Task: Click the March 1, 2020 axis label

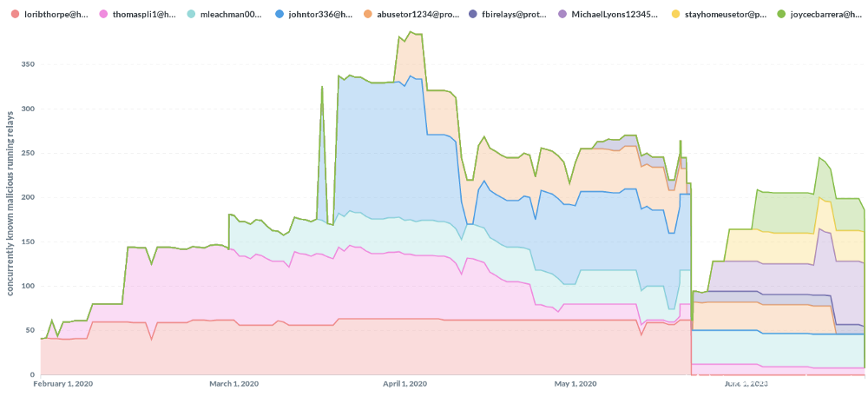Action: tap(233, 384)
